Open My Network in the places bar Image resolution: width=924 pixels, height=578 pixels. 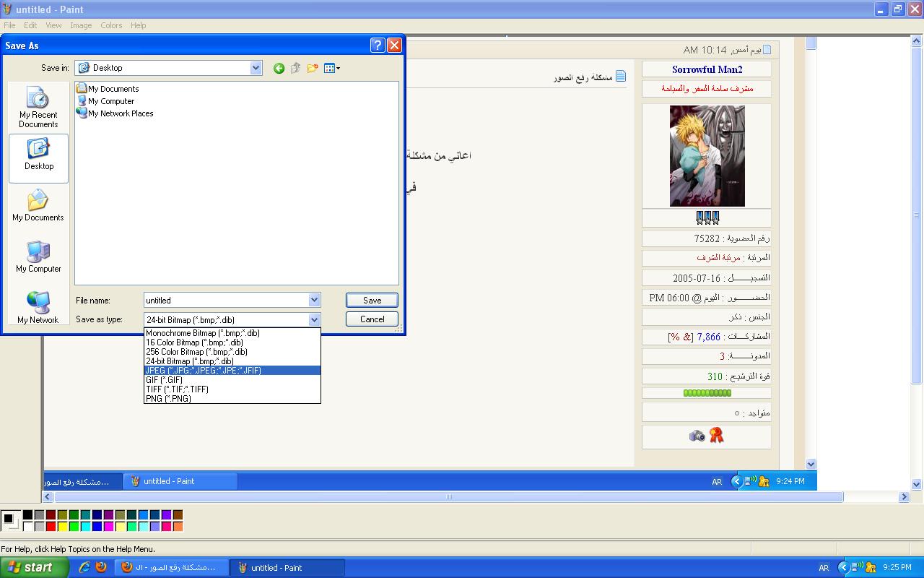point(38,308)
